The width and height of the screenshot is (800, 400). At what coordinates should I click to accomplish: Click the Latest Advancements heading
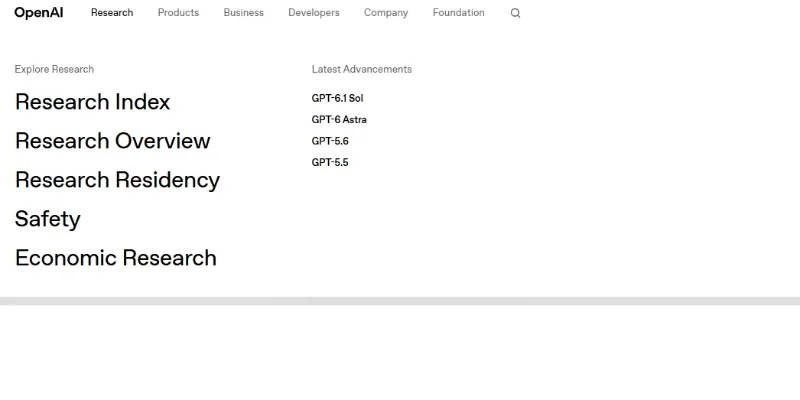[362, 69]
